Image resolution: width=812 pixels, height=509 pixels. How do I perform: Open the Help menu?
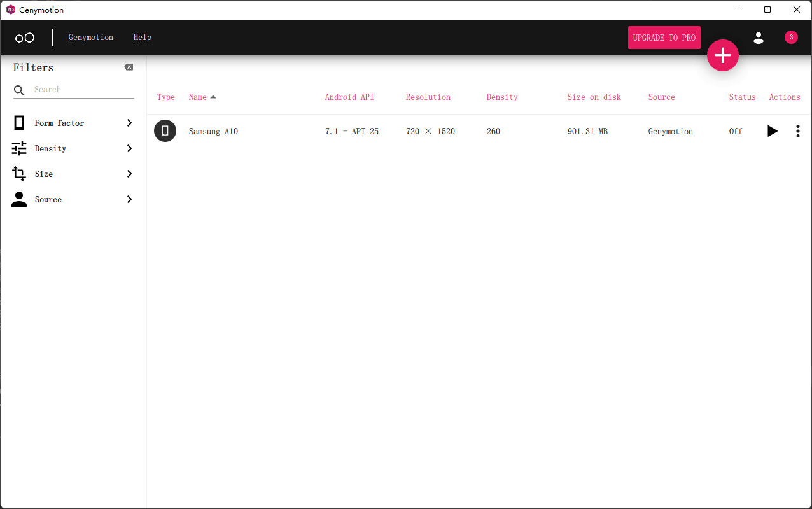pos(142,38)
